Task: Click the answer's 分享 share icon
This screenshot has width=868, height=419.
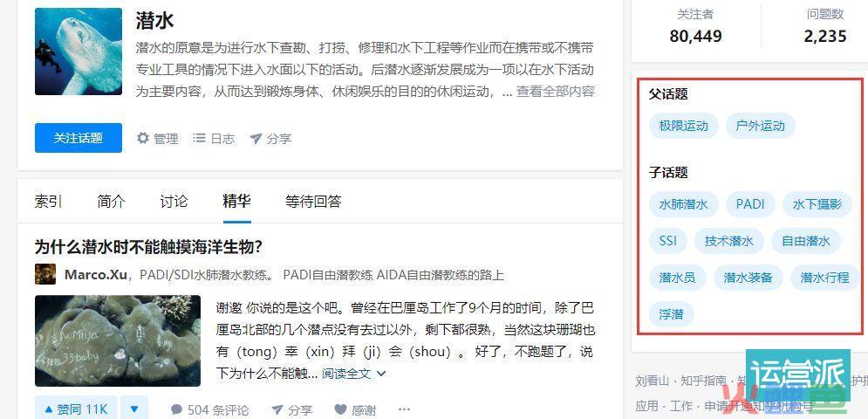Action: point(277,410)
